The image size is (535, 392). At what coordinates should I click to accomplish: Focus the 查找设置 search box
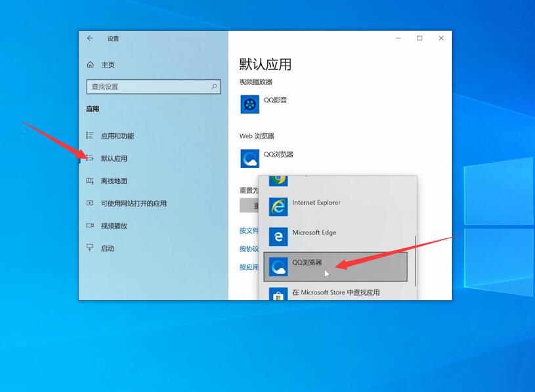pos(154,87)
